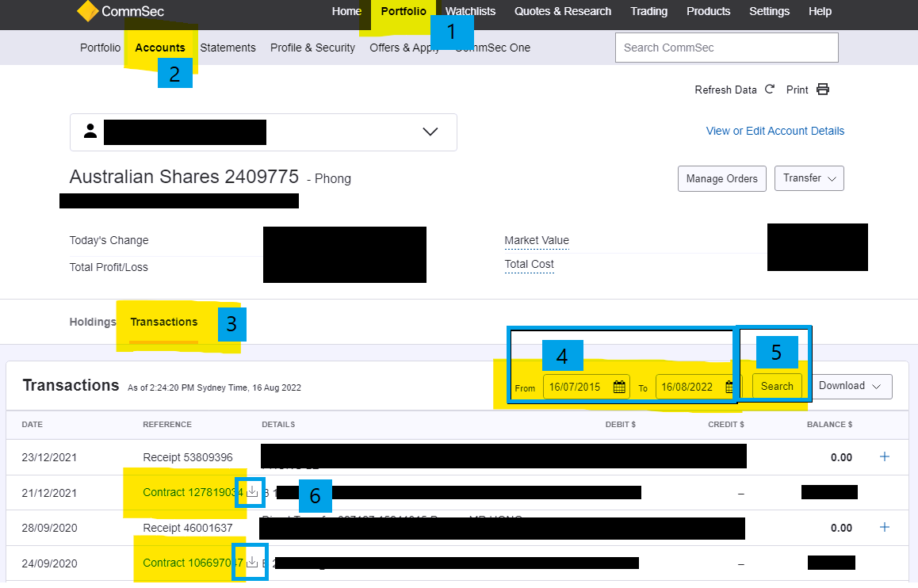
Task: Click the DATE column header
Action: [x=33, y=424]
